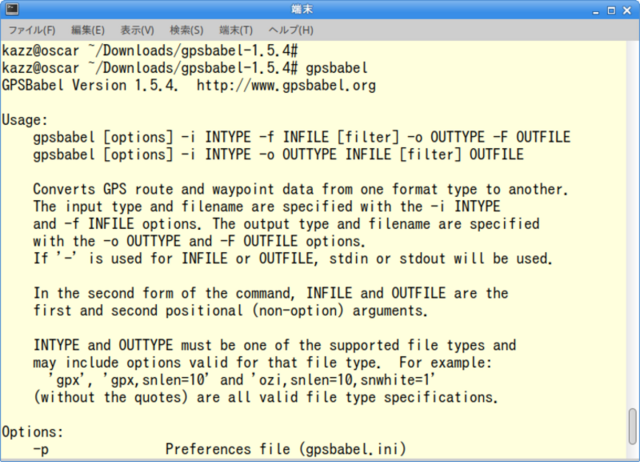The height and width of the screenshot is (462, 640).
Task: Click 'Converts GPS route and waypoint' line
Action: click(x=300, y=189)
